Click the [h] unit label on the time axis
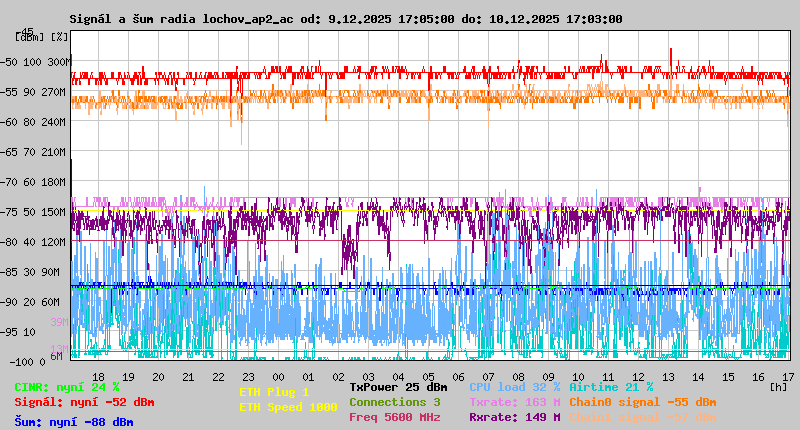This screenshot has height=430, width=800. tap(778, 385)
